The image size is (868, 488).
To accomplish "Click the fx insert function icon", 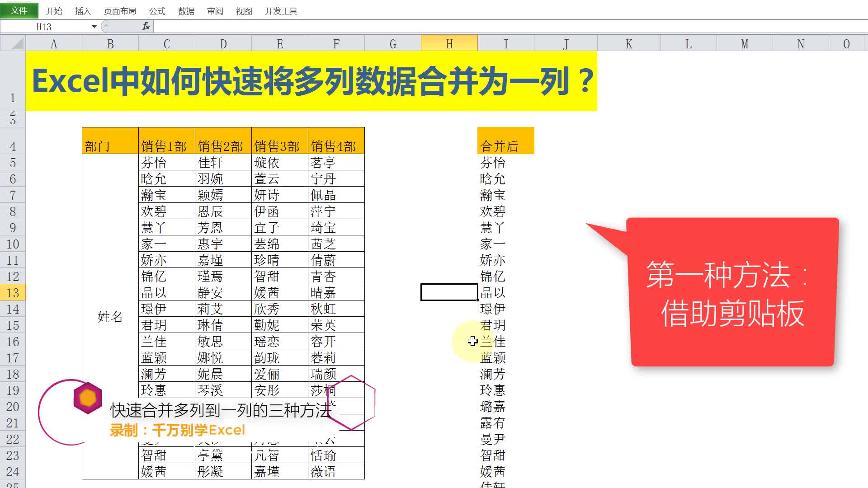I will [146, 27].
